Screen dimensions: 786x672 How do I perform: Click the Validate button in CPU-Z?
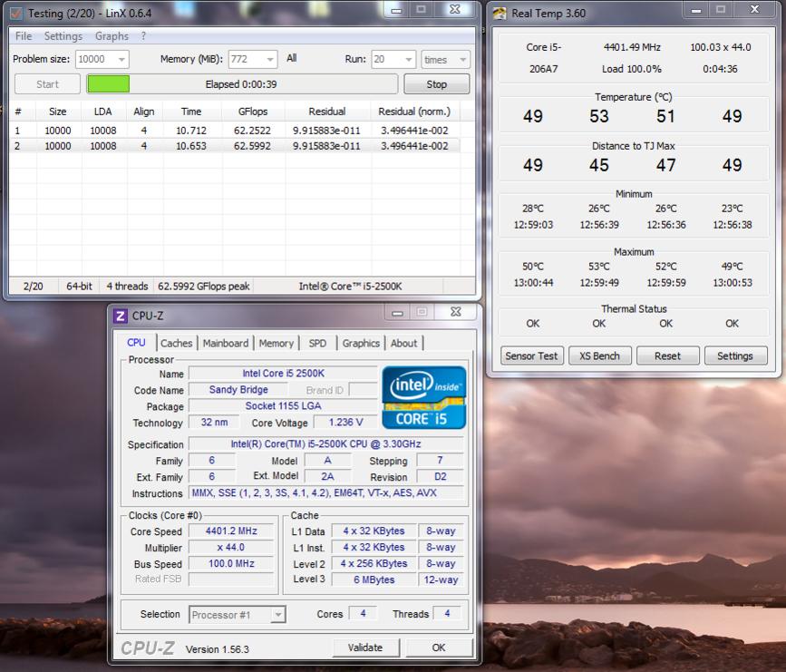pyautogui.click(x=365, y=648)
